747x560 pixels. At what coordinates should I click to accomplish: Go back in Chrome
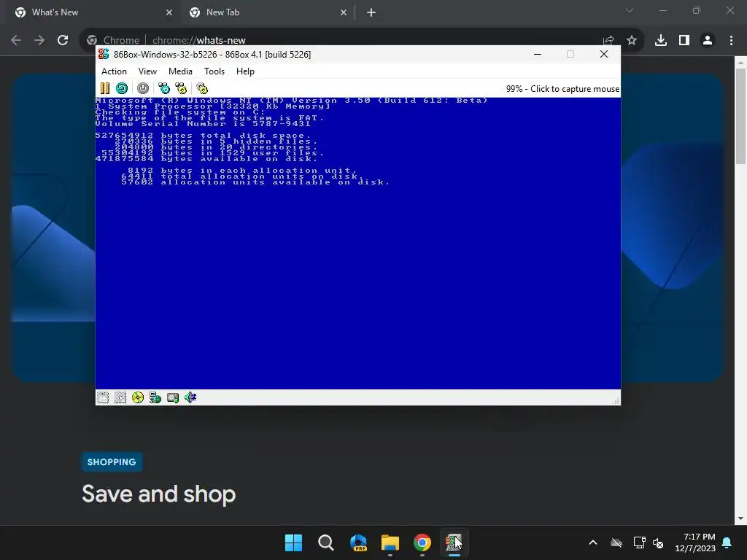click(x=16, y=40)
